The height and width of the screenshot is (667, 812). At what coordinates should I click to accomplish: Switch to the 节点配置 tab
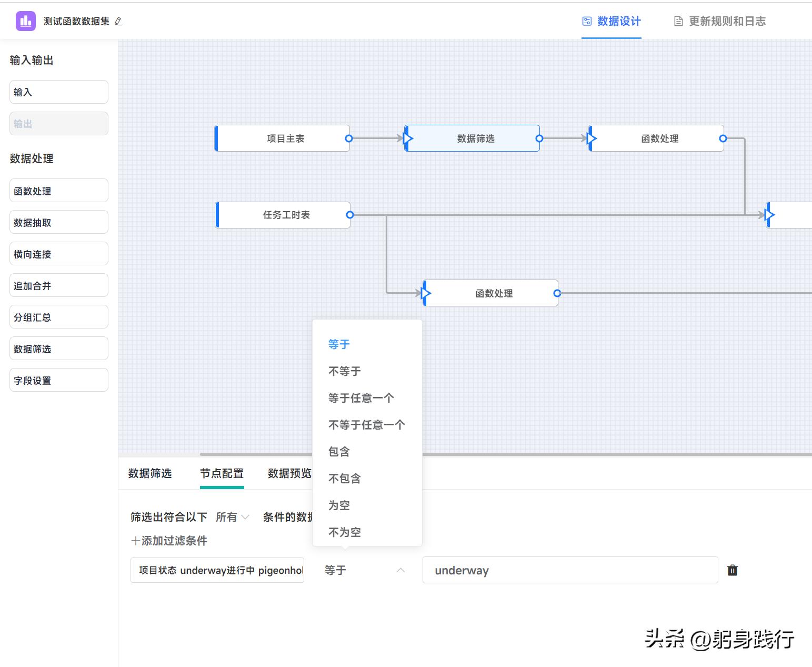pyautogui.click(x=222, y=474)
